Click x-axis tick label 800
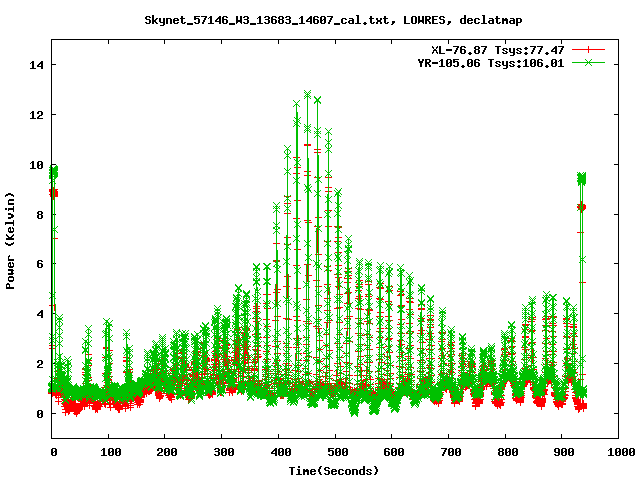This screenshot has height=480, width=640. (508, 452)
